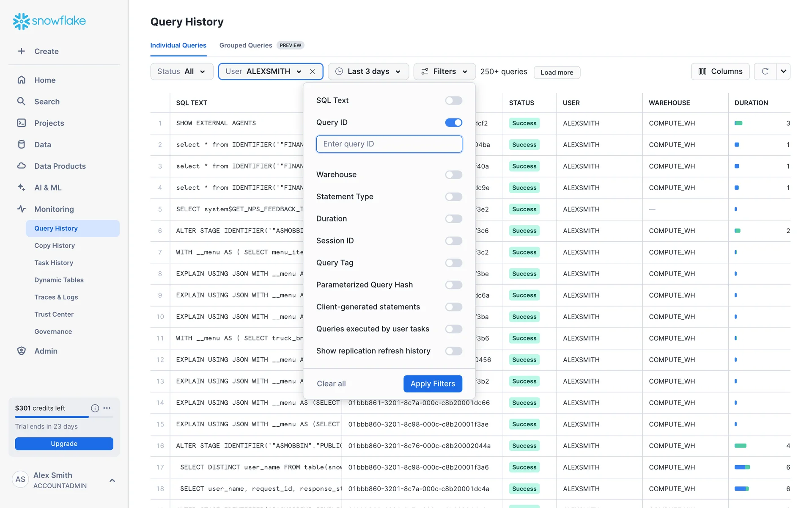Enable the Warehouse filter toggle
The width and height of the screenshot is (812, 508).
pyautogui.click(x=453, y=174)
